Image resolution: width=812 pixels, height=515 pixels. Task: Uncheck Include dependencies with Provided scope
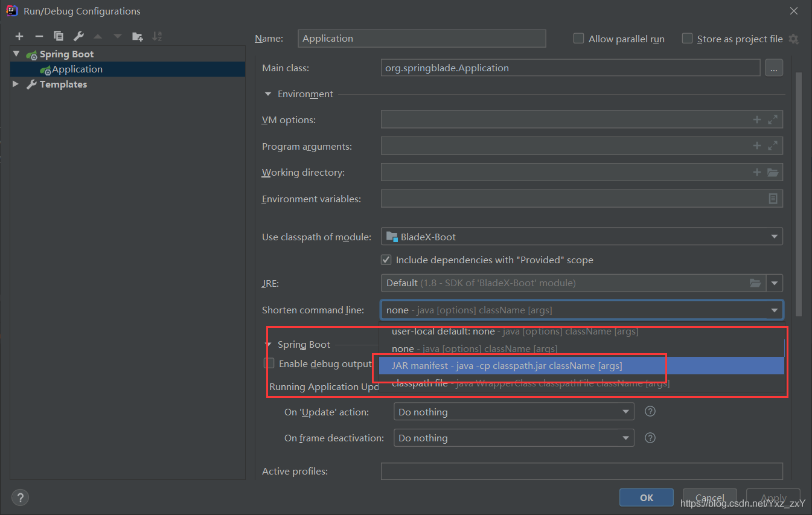pyautogui.click(x=386, y=260)
